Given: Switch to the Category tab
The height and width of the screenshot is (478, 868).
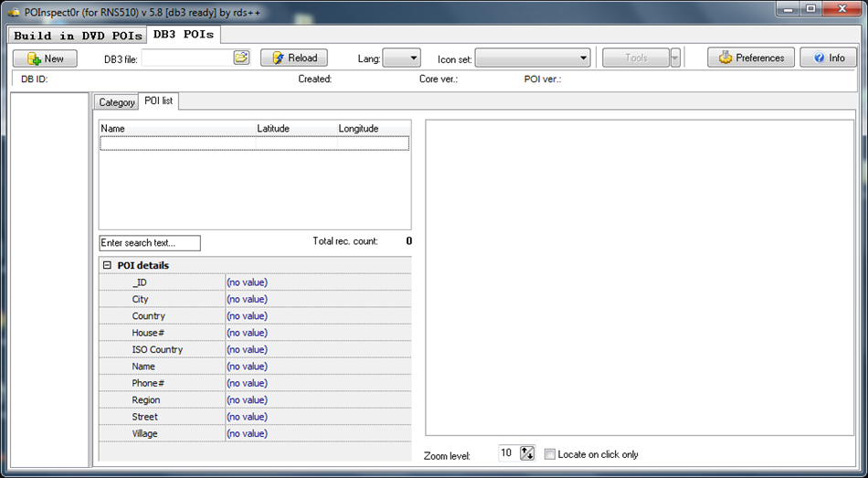Looking at the screenshot, I should [x=116, y=102].
